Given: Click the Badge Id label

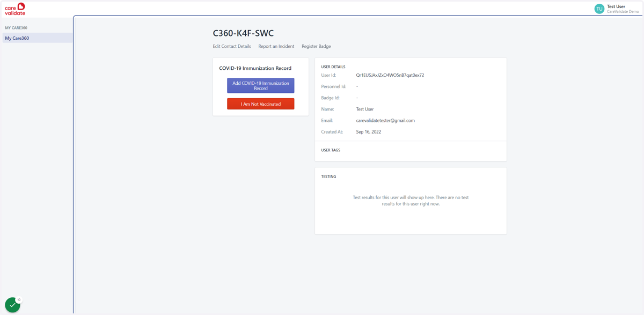Looking at the screenshot, I should tap(331, 98).
